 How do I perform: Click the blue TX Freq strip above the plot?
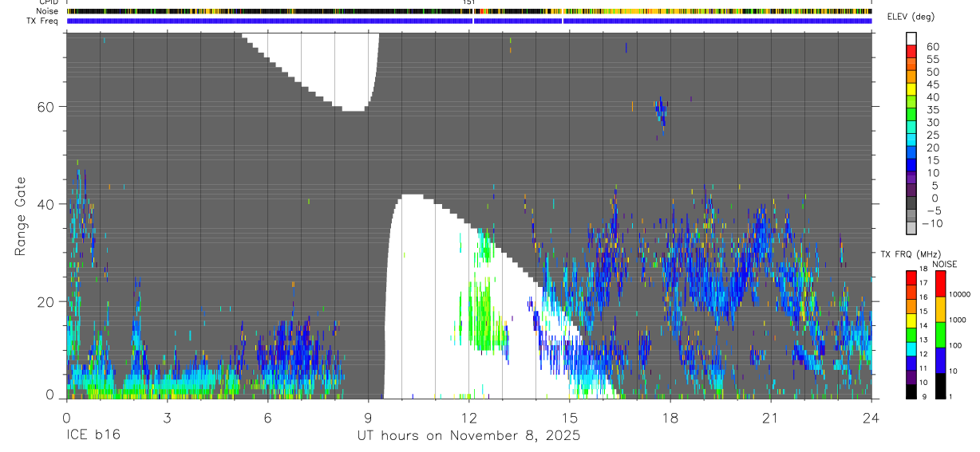469,21
